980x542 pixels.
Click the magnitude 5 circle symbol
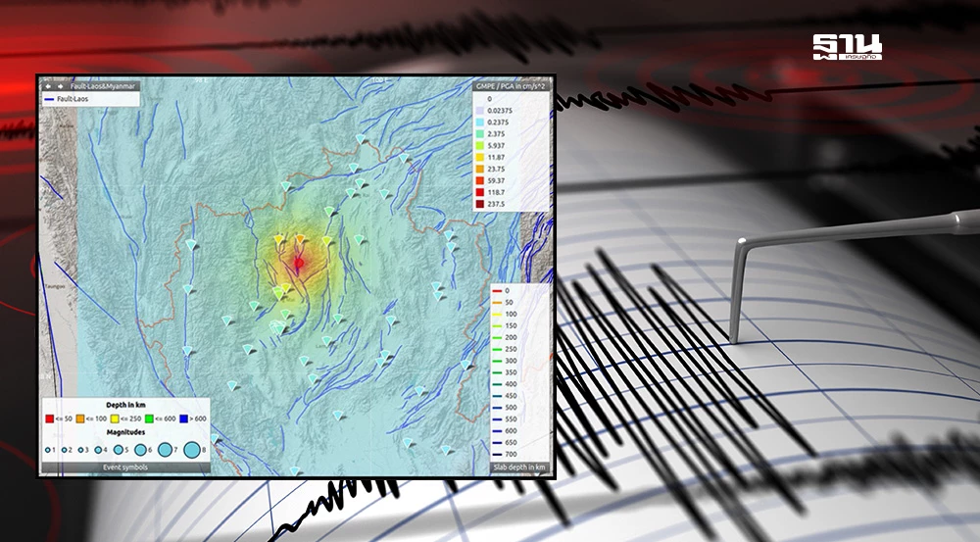120,451
